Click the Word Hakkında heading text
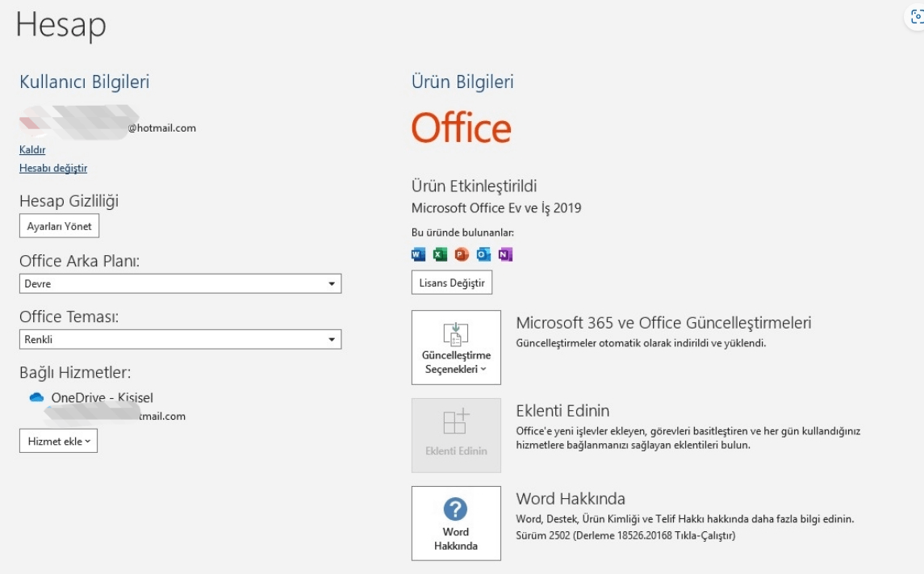 571,499
